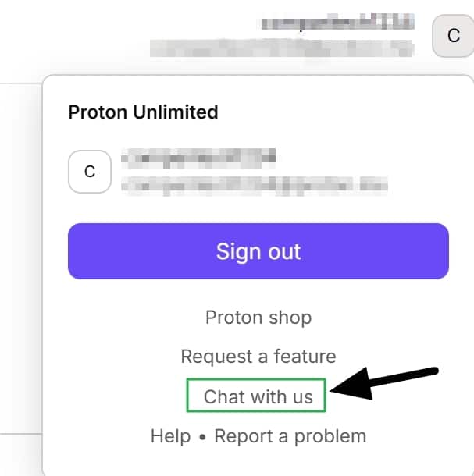Select Request a feature
This screenshot has width=474, height=476.
pos(258,356)
